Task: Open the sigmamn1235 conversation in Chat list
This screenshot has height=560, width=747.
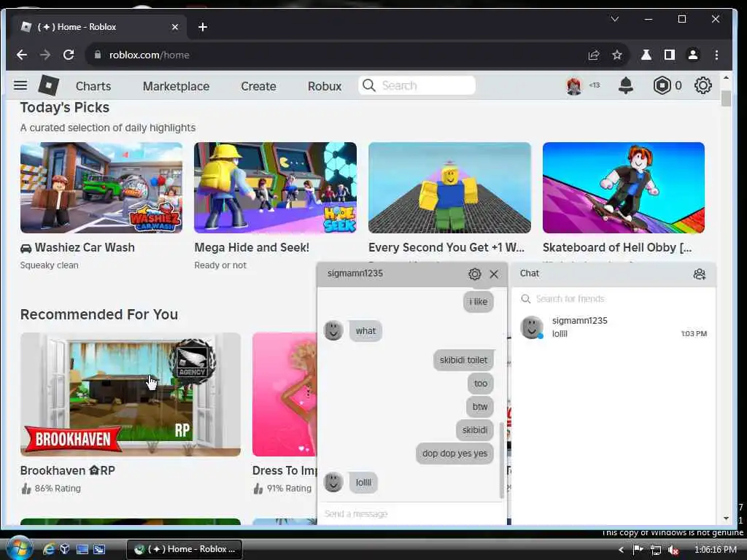Action: [613, 327]
